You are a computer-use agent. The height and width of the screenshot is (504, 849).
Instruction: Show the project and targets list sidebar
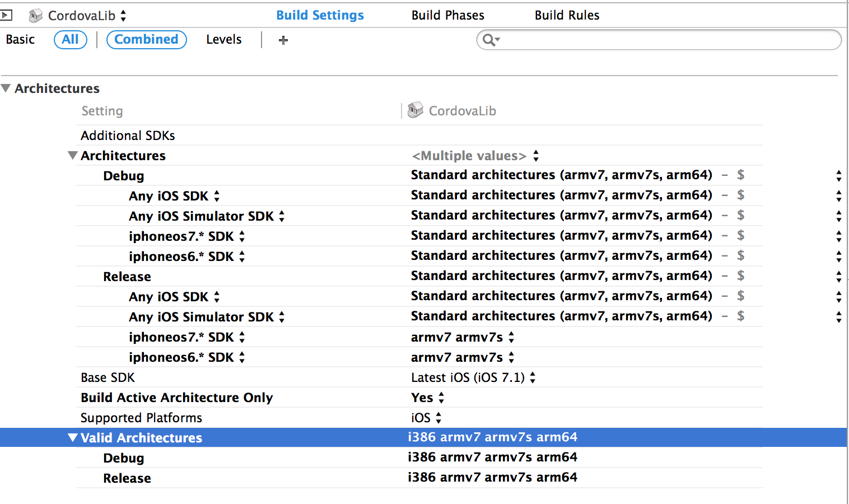(6, 15)
